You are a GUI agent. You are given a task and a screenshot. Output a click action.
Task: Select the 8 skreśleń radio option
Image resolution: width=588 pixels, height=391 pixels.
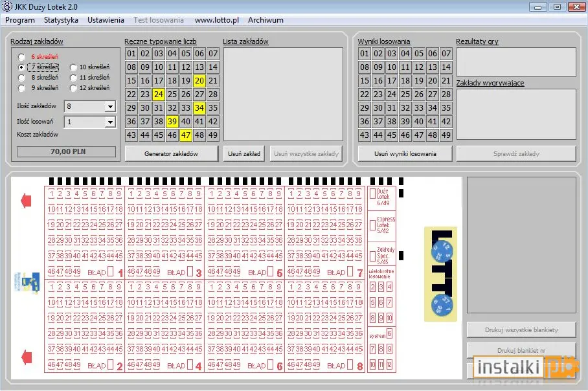[21, 78]
